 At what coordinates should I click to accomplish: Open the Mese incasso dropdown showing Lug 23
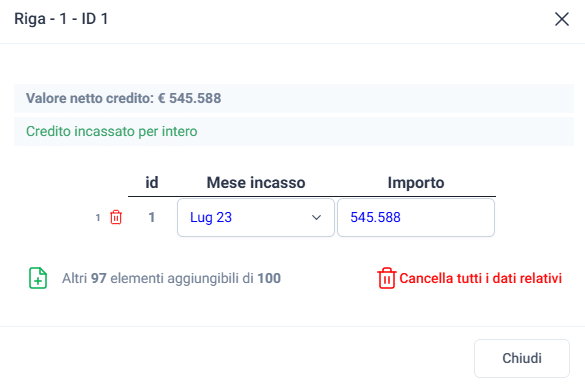tap(256, 218)
